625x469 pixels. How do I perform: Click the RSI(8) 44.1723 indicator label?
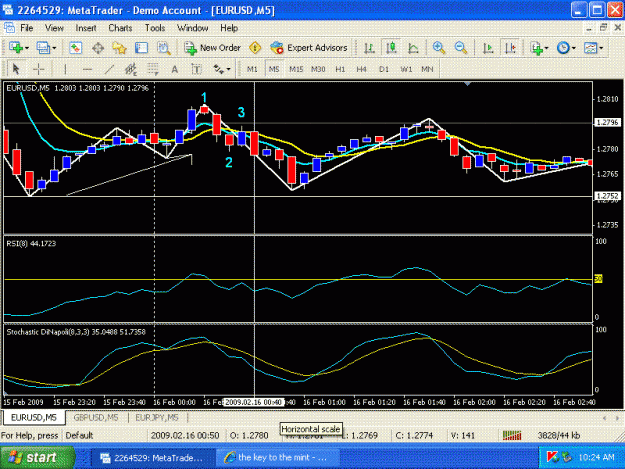[x=31, y=243]
